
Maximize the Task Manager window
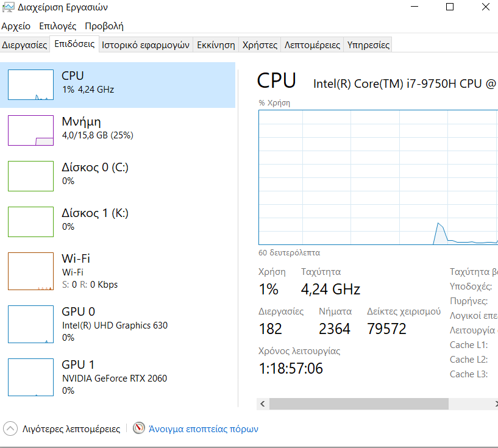point(450,7)
